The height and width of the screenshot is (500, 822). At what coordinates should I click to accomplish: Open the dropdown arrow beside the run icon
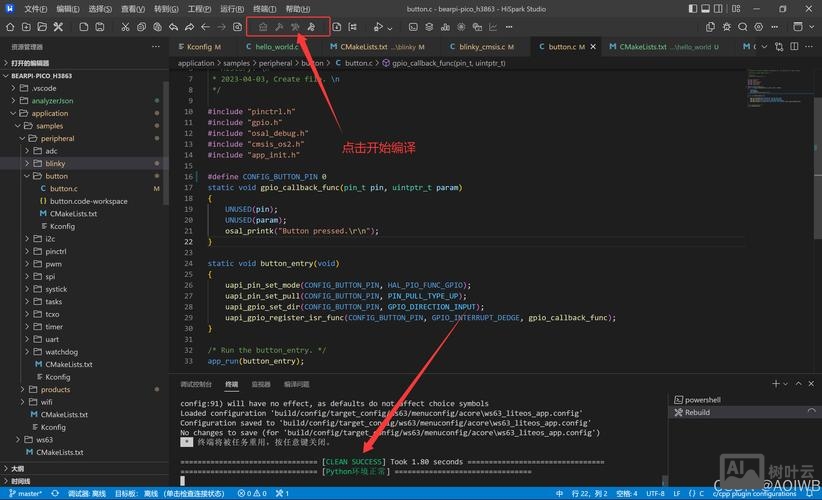pos(391,27)
